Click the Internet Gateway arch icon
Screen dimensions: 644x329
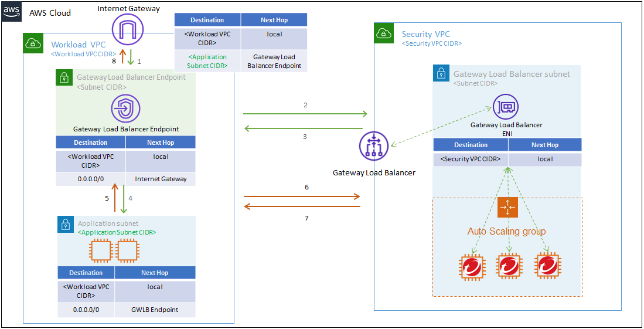[x=128, y=30]
